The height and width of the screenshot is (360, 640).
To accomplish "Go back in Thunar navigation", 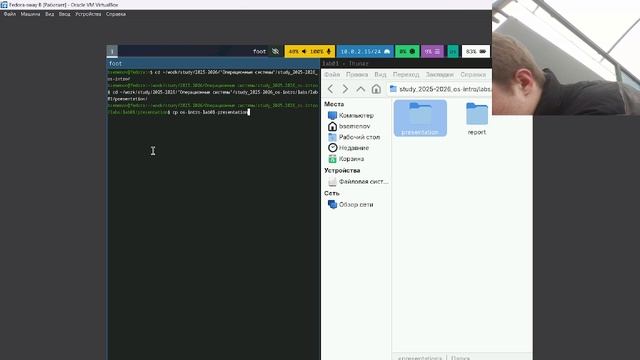I will (331, 89).
